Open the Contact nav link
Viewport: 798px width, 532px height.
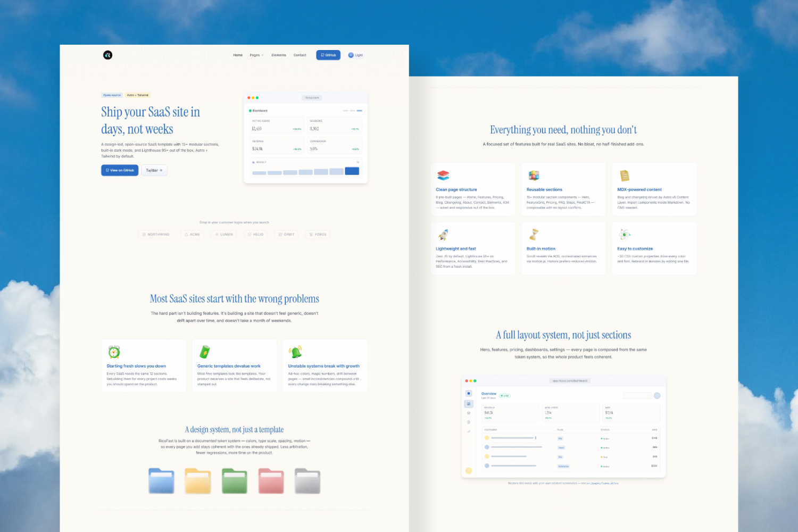[300, 55]
